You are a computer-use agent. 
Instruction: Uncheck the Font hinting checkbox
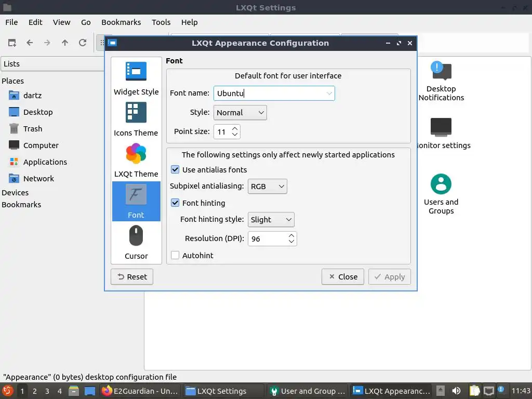175,203
